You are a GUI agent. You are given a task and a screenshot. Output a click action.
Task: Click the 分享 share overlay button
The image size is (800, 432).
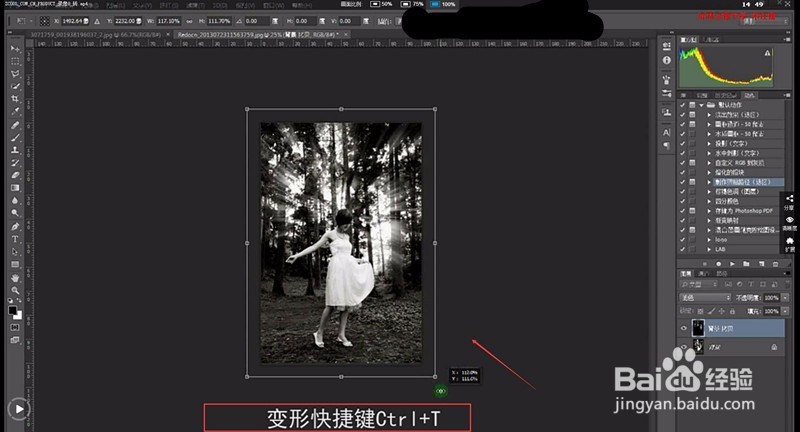click(x=789, y=202)
